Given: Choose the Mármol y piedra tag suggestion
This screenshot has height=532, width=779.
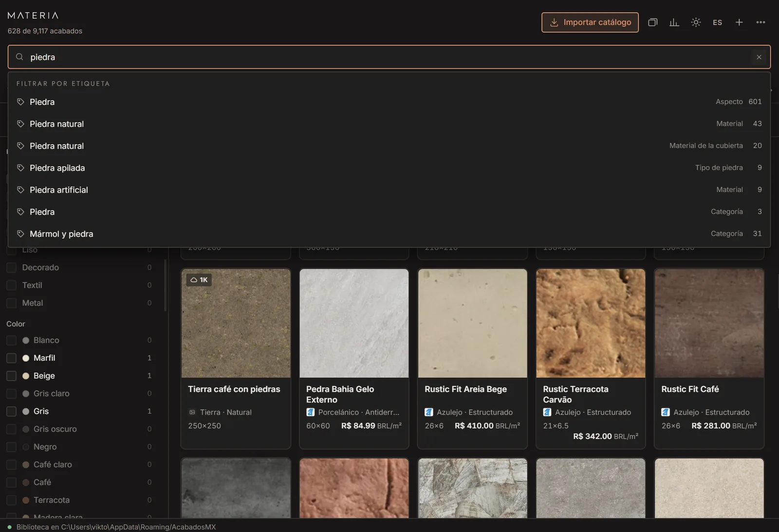Looking at the screenshot, I should tap(389, 234).
